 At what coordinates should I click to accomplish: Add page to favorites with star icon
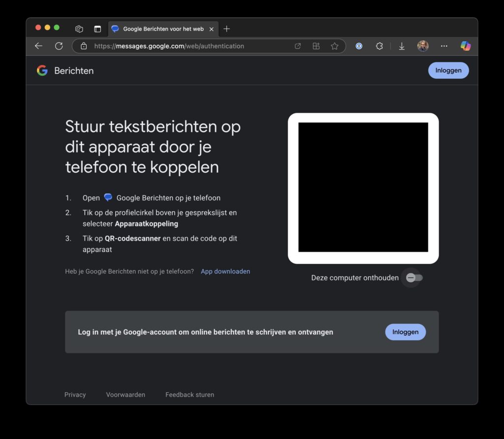coord(335,46)
